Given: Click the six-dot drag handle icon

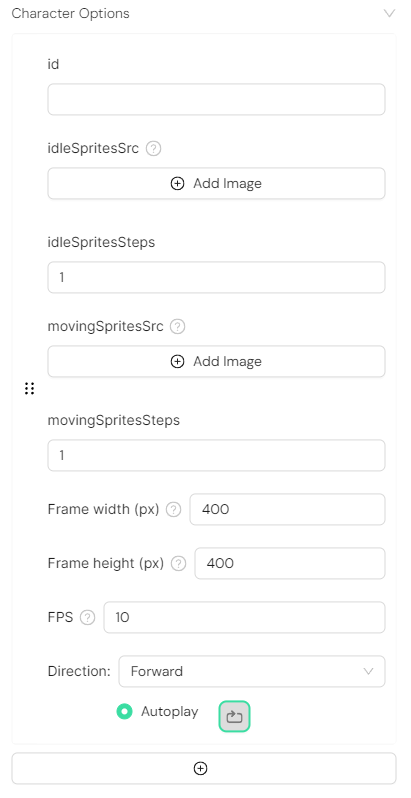Looking at the screenshot, I should [30, 389].
